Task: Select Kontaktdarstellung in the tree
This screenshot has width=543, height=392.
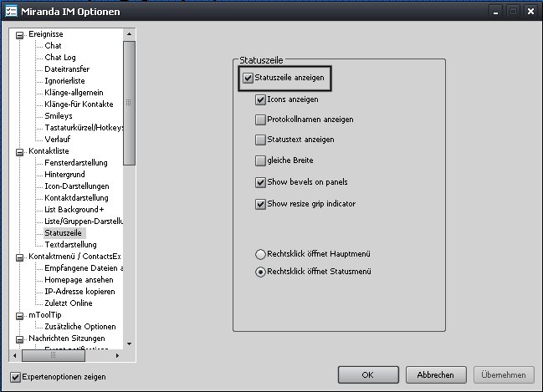Action: tap(76, 198)
